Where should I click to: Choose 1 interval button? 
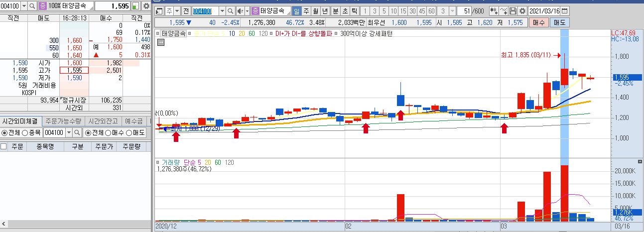(365, 10)
